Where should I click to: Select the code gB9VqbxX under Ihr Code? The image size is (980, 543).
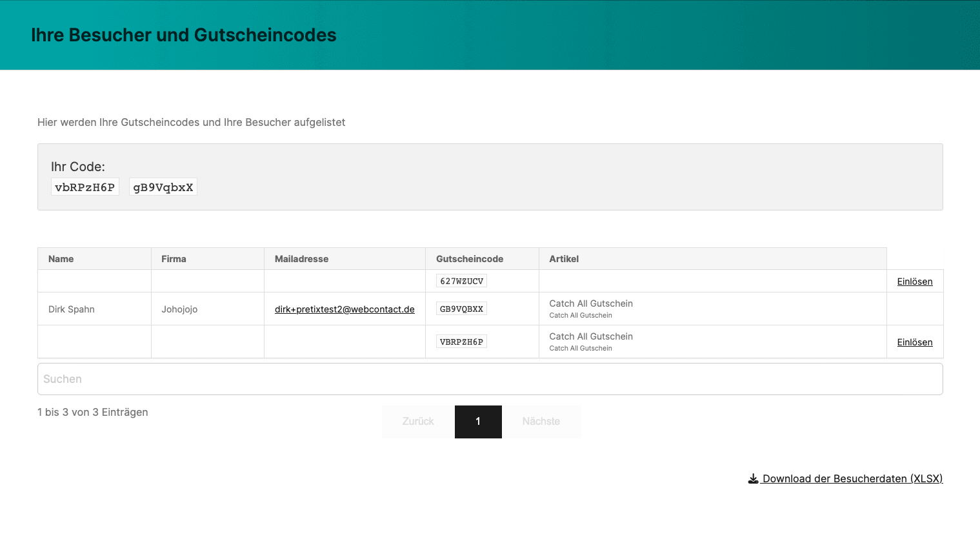[163, 187]
